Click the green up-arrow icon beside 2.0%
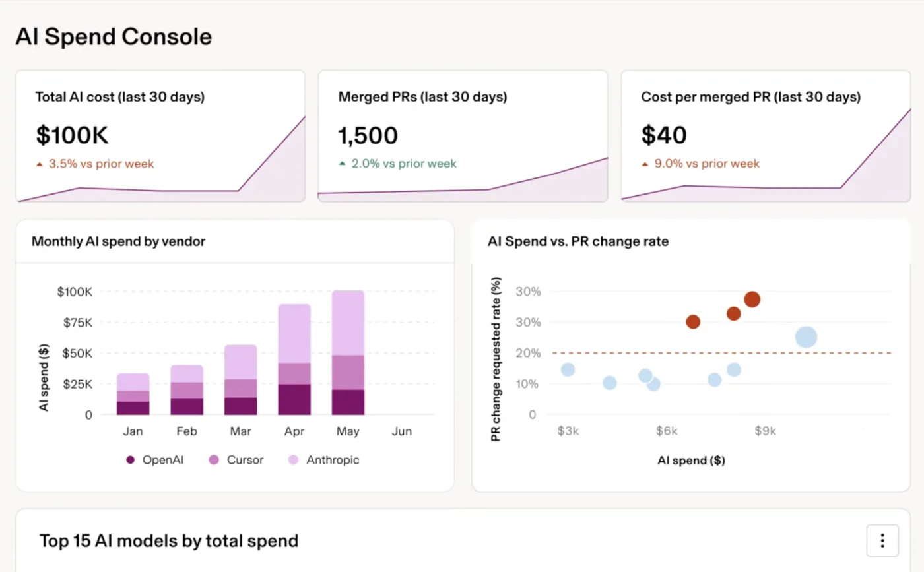Viewport: 924px width, 572px height. tap(342, 164)
